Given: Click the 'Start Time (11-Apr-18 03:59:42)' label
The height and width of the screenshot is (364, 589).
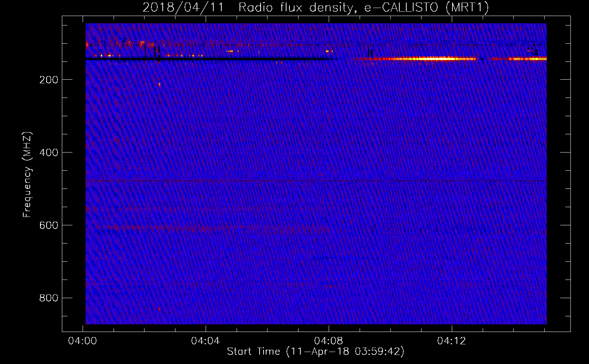Looking at the screenshot, I should (x=316, y=352).
